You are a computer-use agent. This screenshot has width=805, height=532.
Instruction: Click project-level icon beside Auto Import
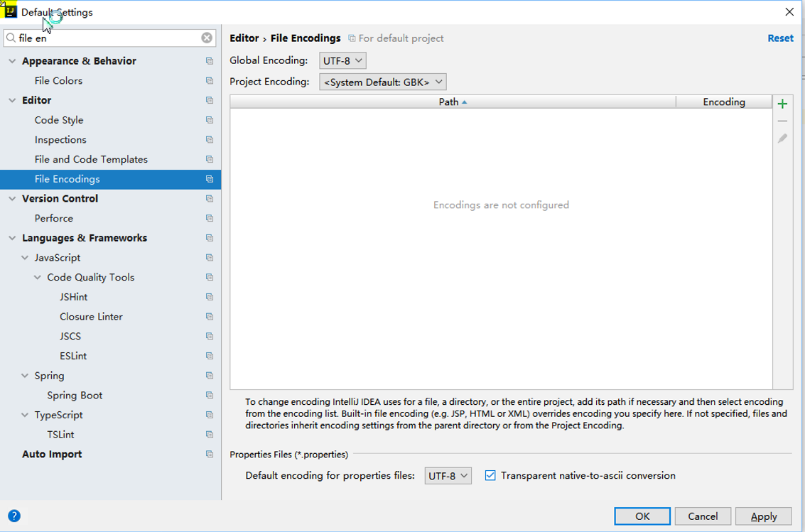[x=210, y=454]
